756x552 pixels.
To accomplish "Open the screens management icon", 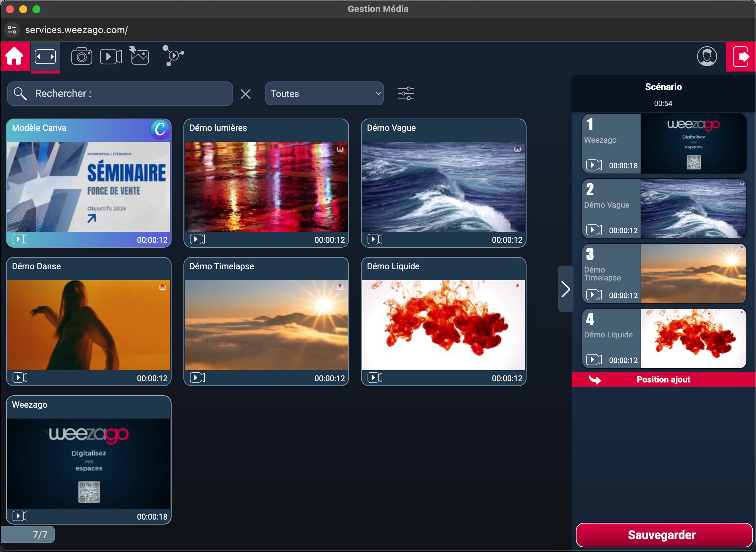I will pos(45,56).
